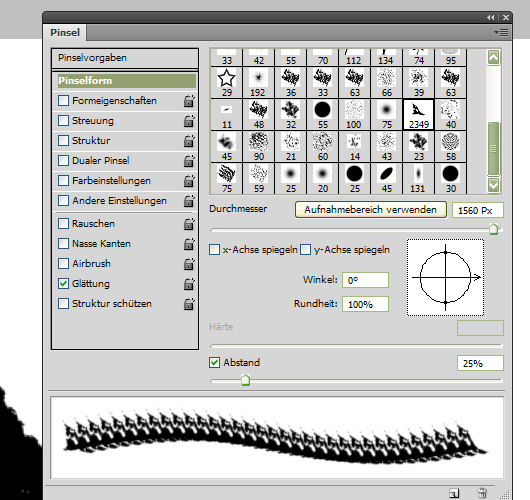Select the soft round brush 75

pos(387,115)
